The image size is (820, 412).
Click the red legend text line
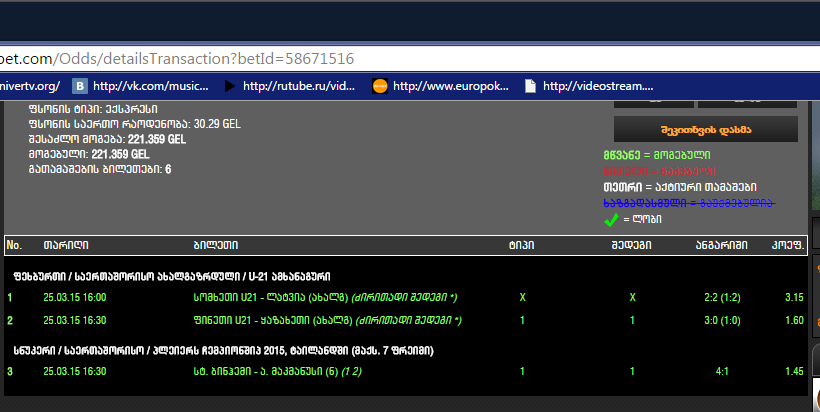(x=659, y=171)
